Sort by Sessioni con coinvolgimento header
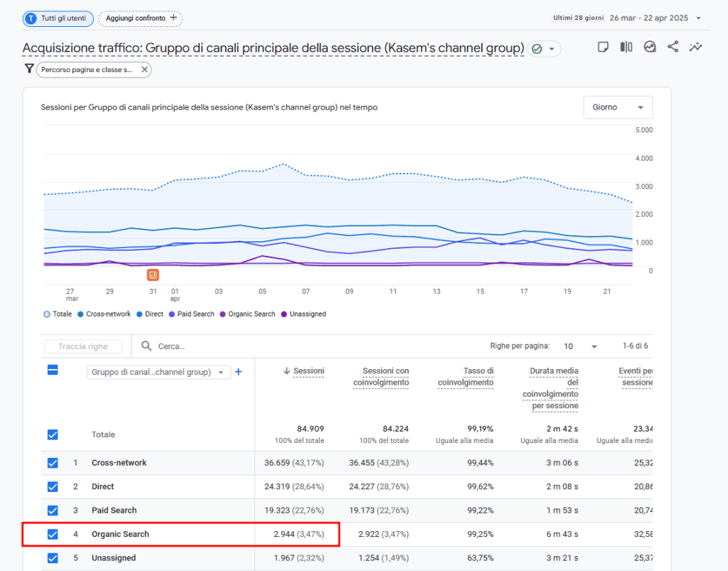Image resolution: width=728 pixels, height=571 pixels. (x=381, y=376)
